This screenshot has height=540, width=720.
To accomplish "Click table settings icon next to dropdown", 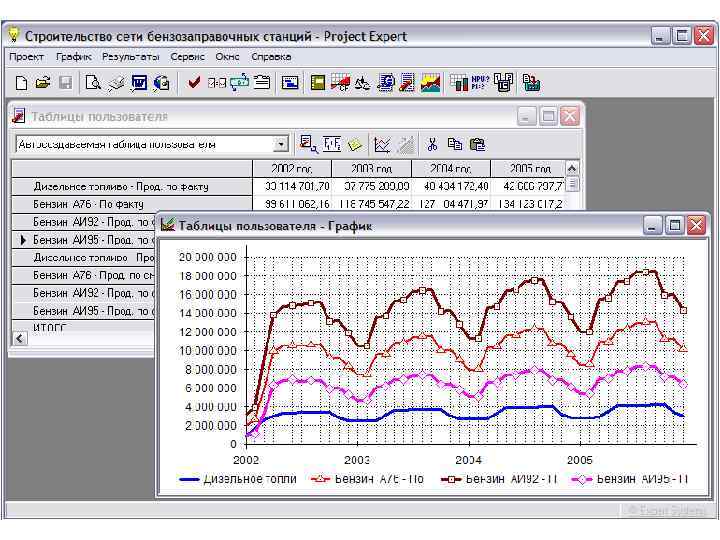I will coord(308,144).
